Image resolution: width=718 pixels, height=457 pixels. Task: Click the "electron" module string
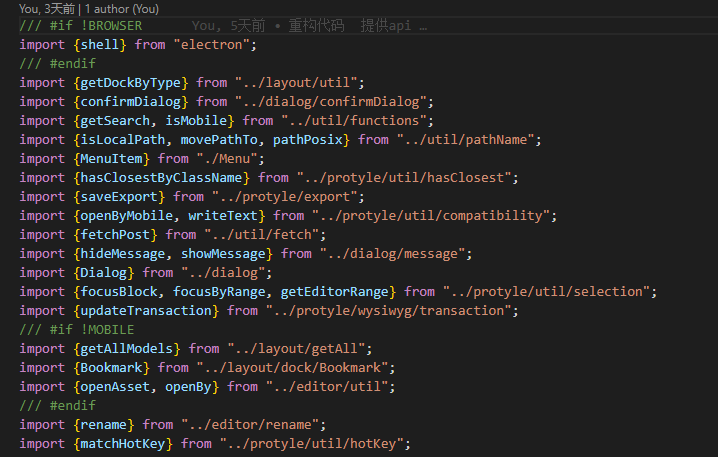point(211,45)
